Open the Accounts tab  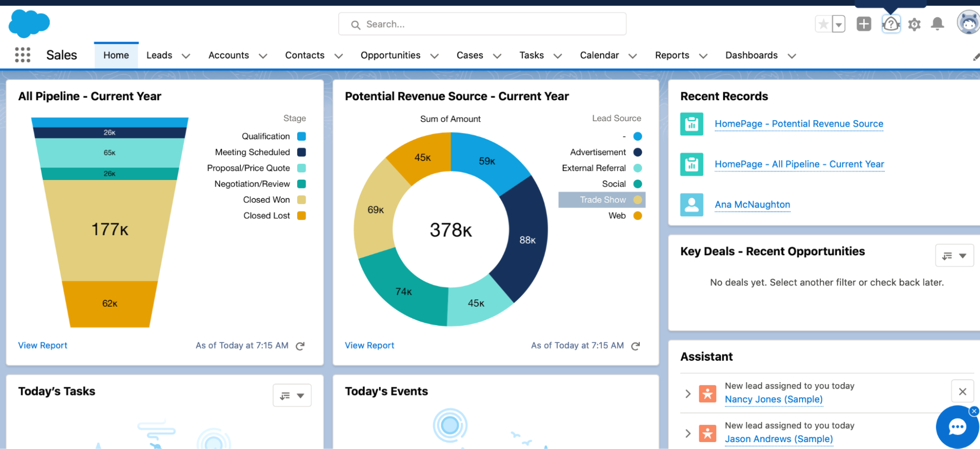click(228, 55)
